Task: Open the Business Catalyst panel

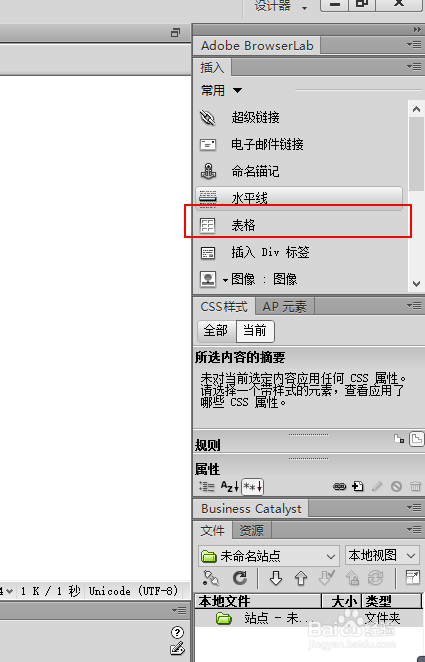Action: 252,509
